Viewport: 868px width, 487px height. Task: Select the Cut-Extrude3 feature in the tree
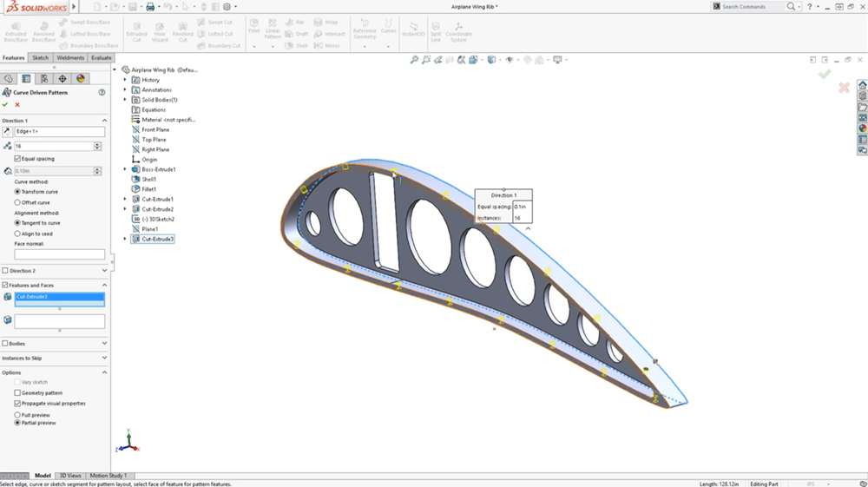[157, 239]
